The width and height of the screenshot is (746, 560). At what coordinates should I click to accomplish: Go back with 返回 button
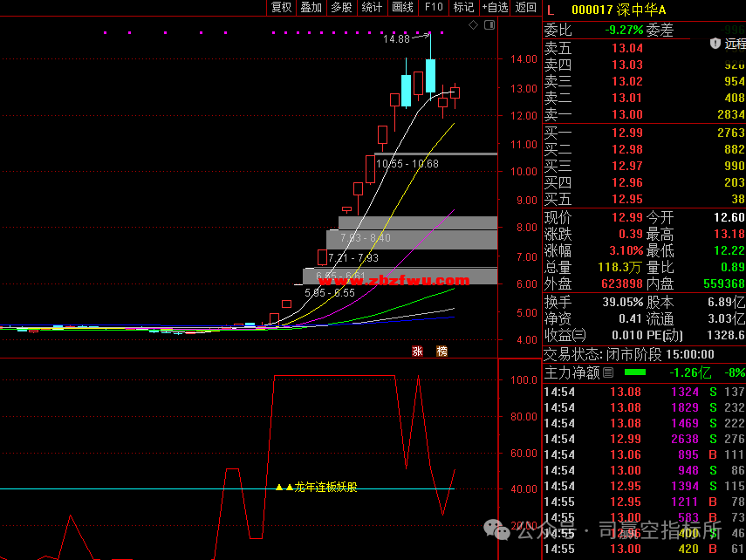coord(526,8)
